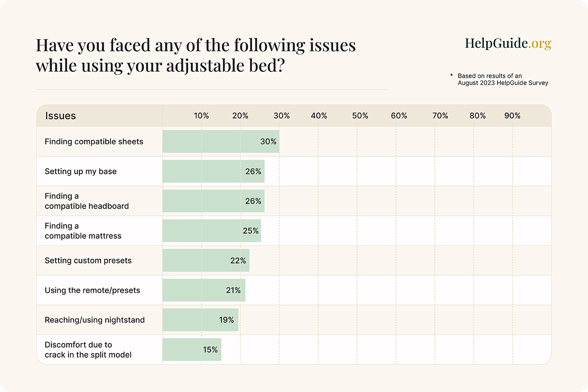Click the 19% nightstand bar
Image resolution: width=588 pixels, height=392 pixels.
click(x=200, y=320)
